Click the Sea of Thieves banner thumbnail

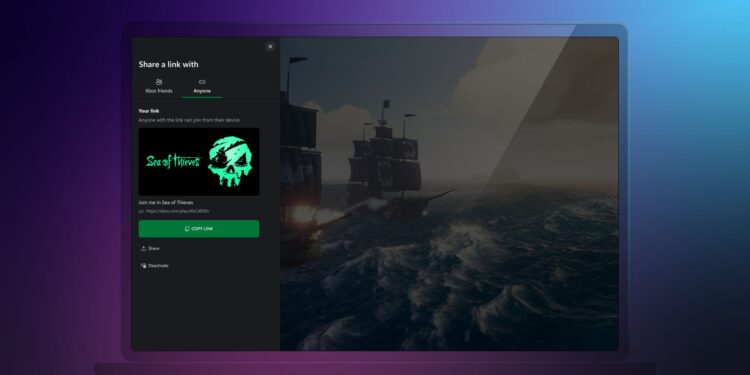199,162
